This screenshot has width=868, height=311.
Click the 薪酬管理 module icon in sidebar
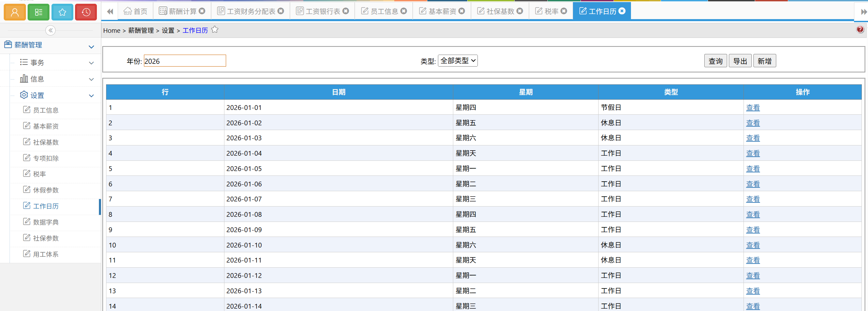pos(8,44)
